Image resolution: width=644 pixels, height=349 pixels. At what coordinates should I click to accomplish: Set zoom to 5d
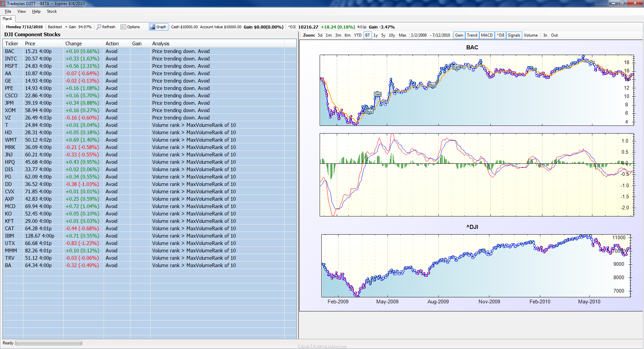click(320, 35)
